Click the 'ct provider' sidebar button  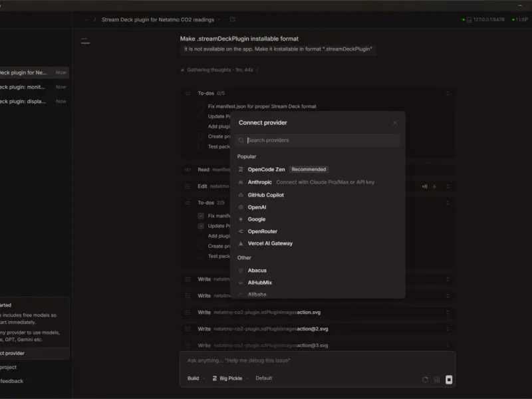pyautogui.click(x=34, y=353)
